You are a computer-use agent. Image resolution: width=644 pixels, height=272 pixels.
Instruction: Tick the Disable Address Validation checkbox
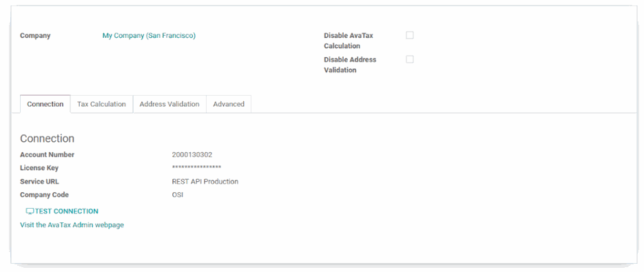[x=410, y=59]
